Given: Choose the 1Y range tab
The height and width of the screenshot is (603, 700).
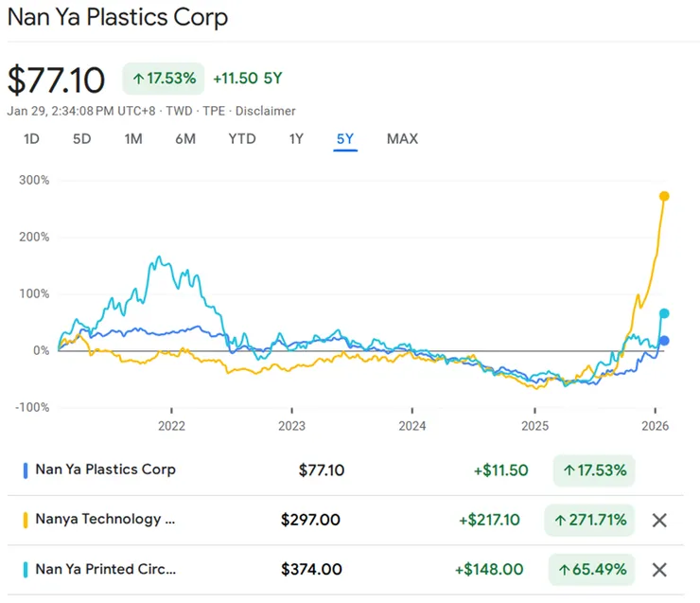Looking at the screenshot, I should tap(296, 139).
